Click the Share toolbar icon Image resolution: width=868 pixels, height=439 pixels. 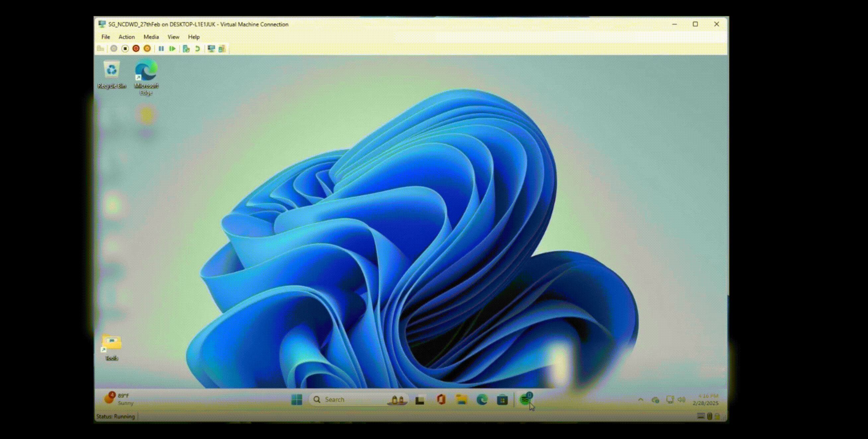[222, 48]
